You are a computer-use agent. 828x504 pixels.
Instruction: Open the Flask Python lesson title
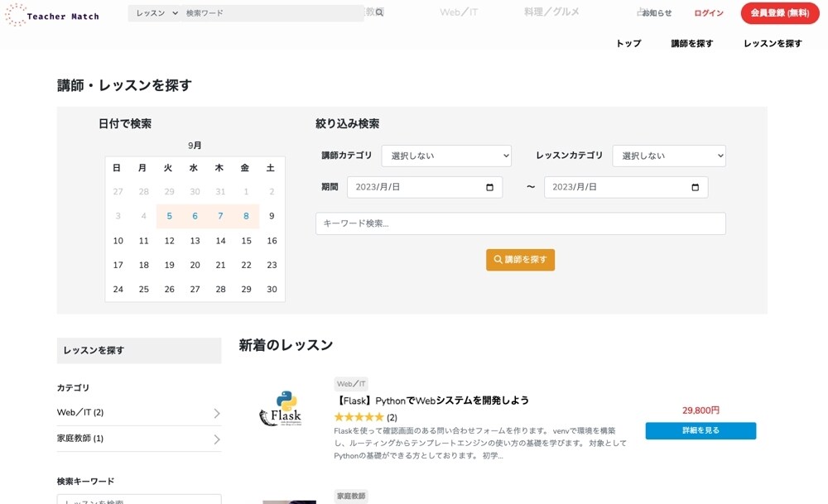pos(432,401)
